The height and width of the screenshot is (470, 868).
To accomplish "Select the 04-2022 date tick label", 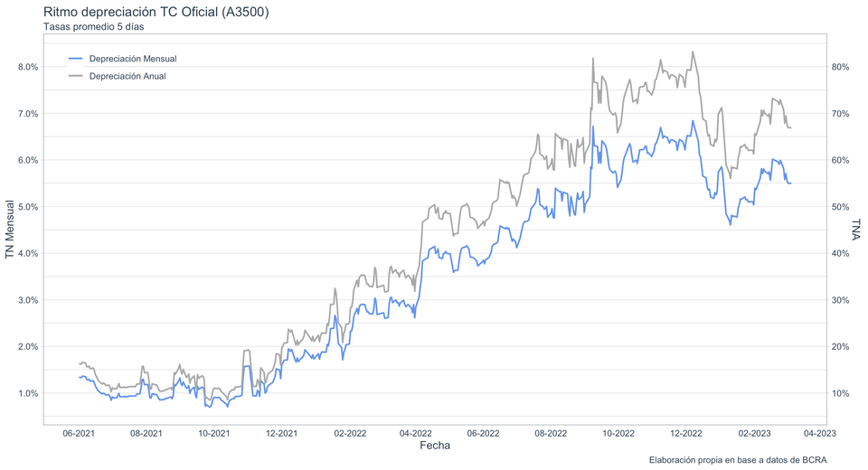I will coord(416,433).
